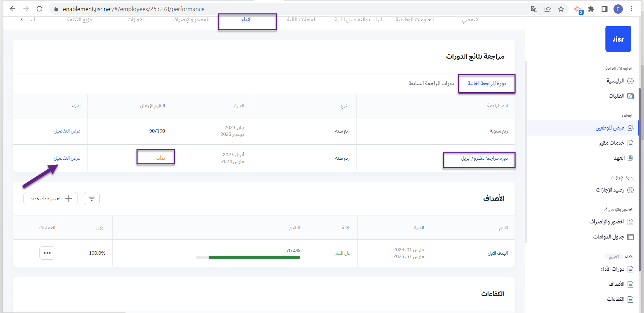
Task: Open the browser extensions puzzle icon
Action: click(x=591, y=9)
